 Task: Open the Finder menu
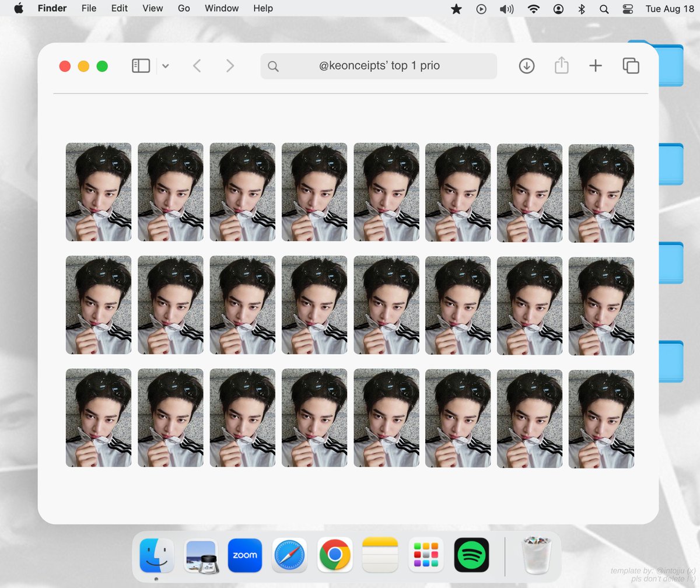[52, 8]
